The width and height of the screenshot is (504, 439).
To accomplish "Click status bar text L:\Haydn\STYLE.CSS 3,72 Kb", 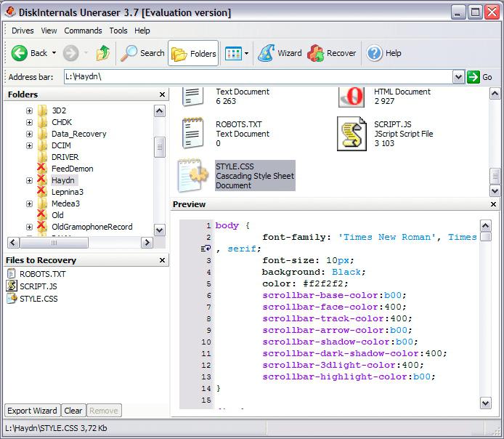I will (56, 428).
